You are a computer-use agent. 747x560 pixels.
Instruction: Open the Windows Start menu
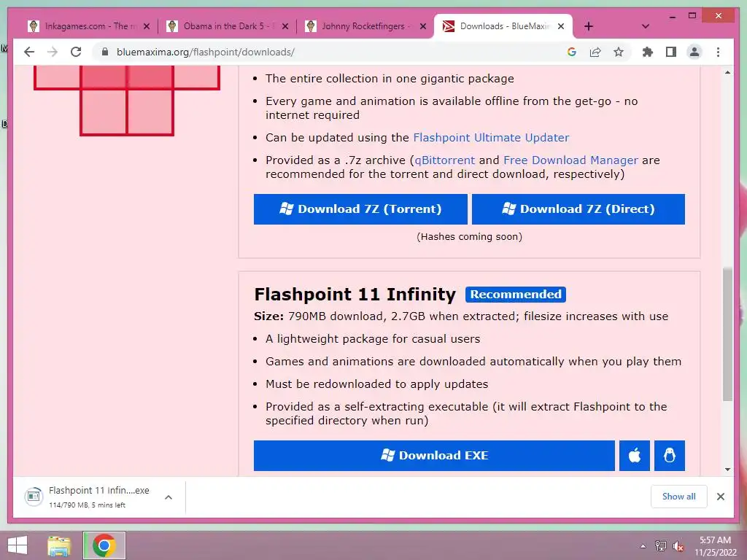pyautogui.click(x=18, y=545)
